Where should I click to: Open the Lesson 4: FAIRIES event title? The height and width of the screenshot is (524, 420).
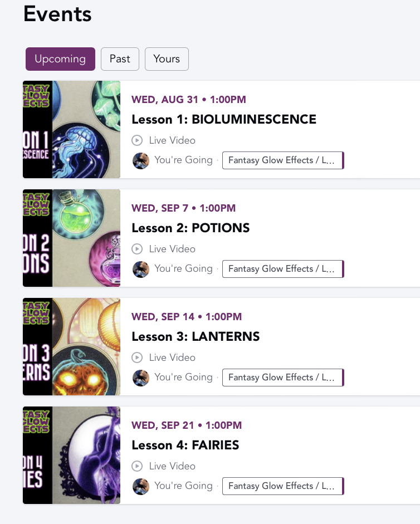click(185, 445)
